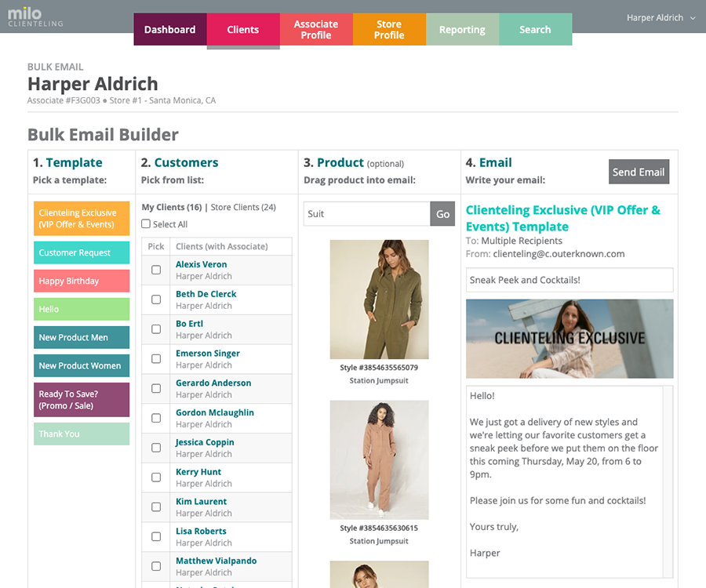Open Gordon Mclaughlin's client name link

215,413
